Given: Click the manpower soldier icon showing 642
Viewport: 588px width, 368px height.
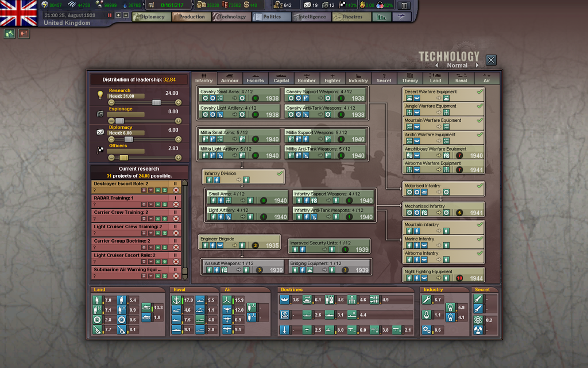Looking at the screenshot, I should [278, 5].
